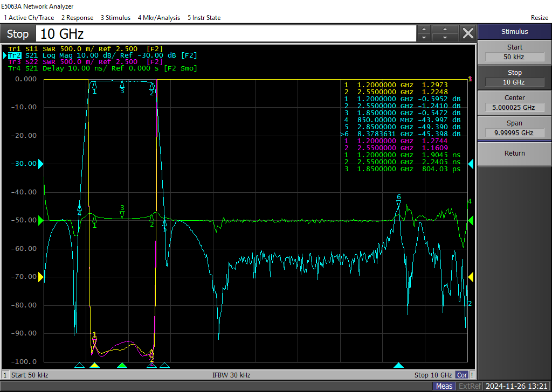Open the 2 Response menu
Image resolution: width=552 pixels, height=392 pixels.
coord(77,18)
